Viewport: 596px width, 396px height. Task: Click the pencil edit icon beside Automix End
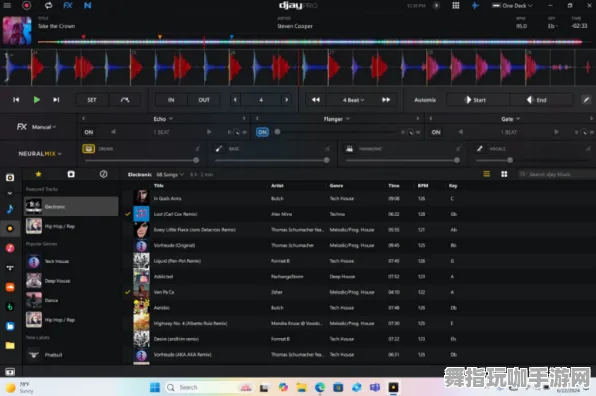[586, 100]
